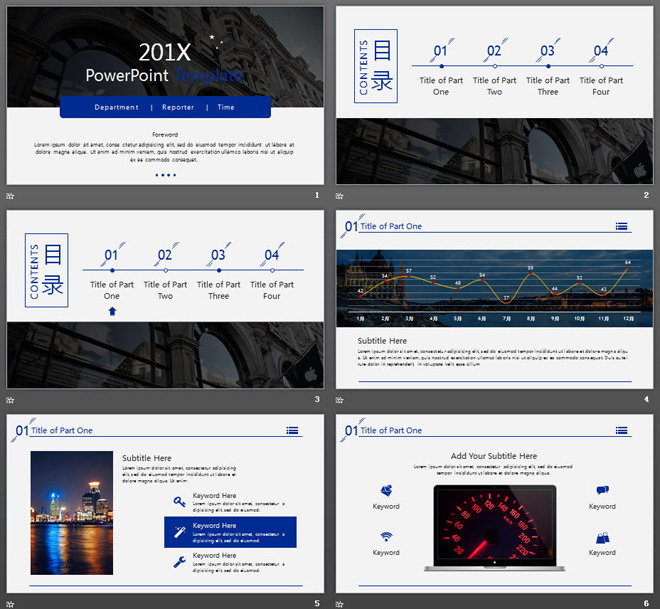Click animation star icon under slide 6
Screen dimensions: 660x609
pos(339,604)
